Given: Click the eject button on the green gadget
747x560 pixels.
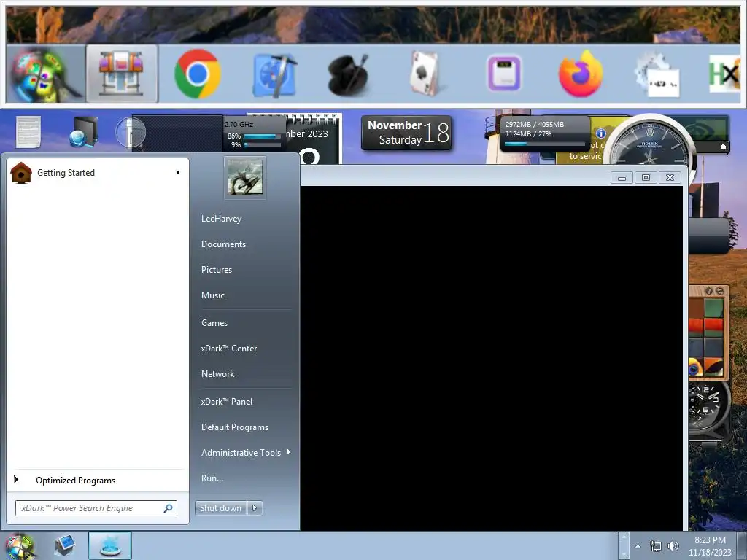Looking at the screenshot, I should 723,146.
